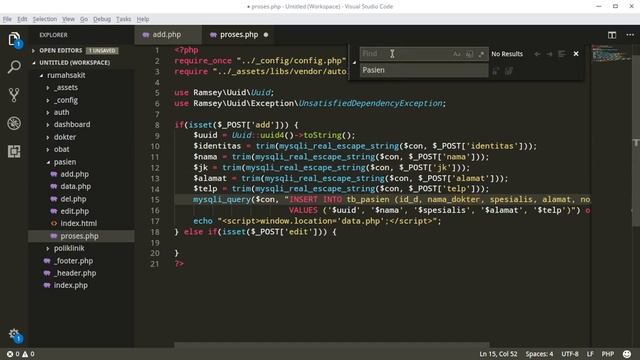Switch to the add.php editor tab
Viewport: 640px width, 360px height.
[x=167, y=35]
